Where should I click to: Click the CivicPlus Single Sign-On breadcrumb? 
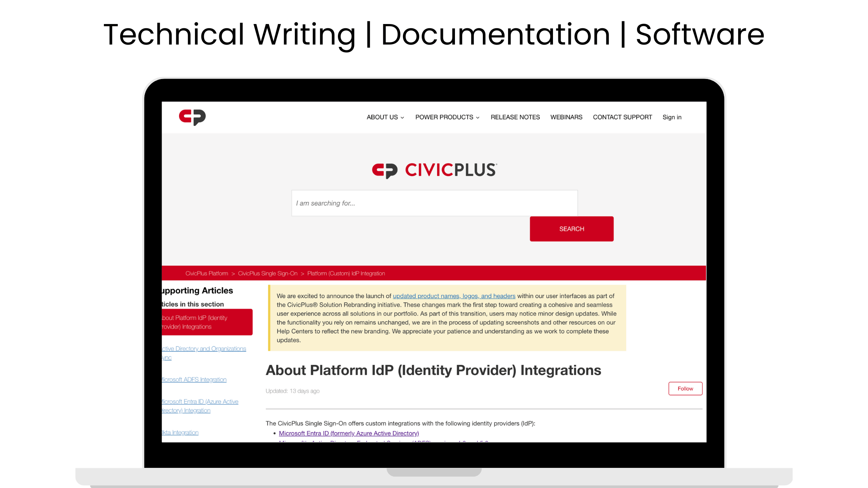(x=267, y=273)
